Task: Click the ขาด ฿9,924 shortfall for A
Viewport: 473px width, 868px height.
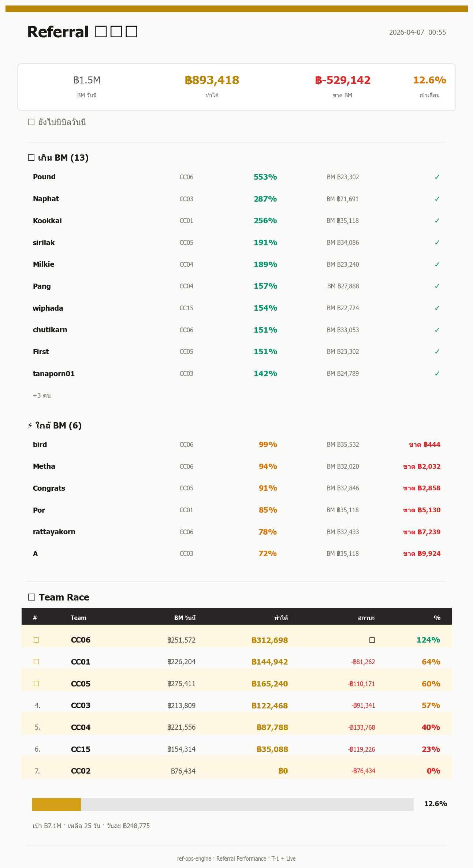Action: click(422, 554)
